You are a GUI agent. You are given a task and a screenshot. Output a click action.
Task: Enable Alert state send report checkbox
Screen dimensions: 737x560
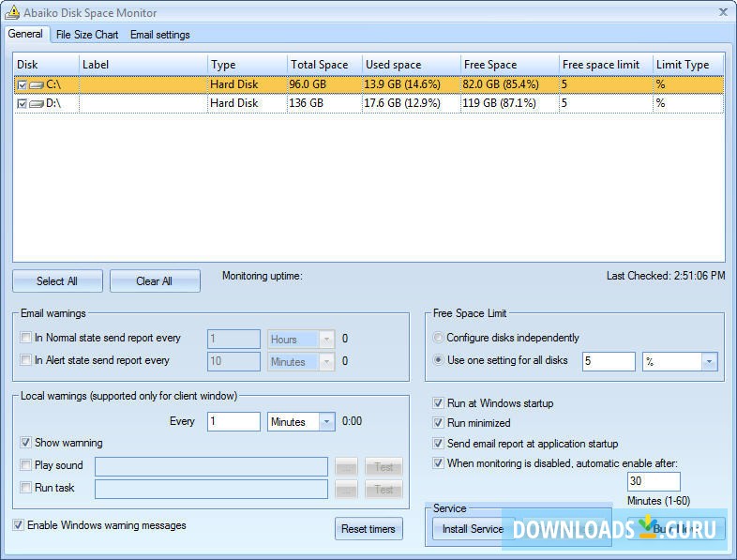[x=26, y=360]
